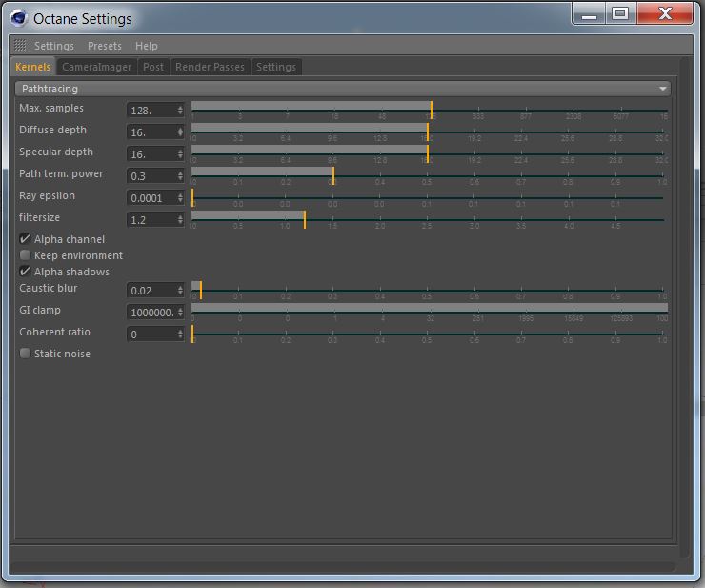The width and height of the screenshot is (705, 588).
Task: Enable the Keep environment checkbox
Action: tap(25, 255)
